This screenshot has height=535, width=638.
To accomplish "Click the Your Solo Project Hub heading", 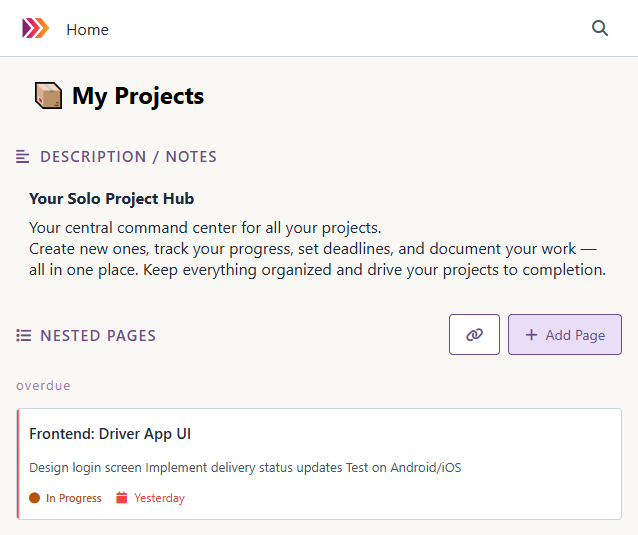I will [x=111, y=199].
